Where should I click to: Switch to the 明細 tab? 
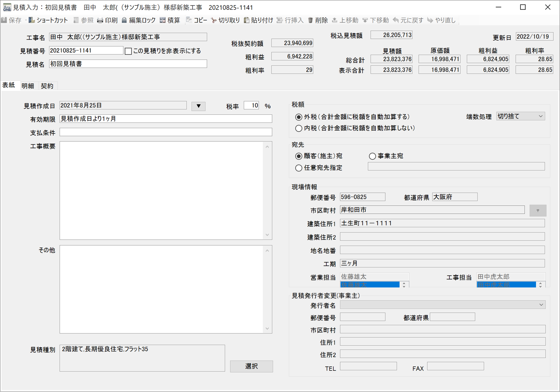point(28,86)
